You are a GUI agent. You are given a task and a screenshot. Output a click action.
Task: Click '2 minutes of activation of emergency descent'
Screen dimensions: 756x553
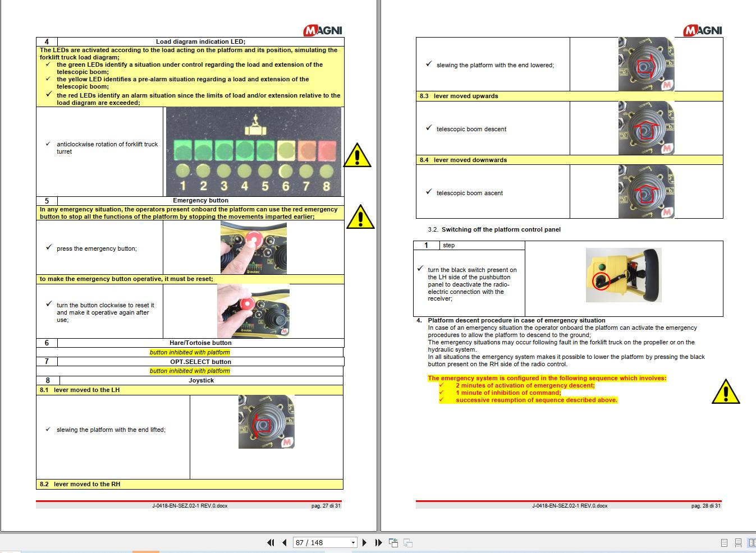525,385
